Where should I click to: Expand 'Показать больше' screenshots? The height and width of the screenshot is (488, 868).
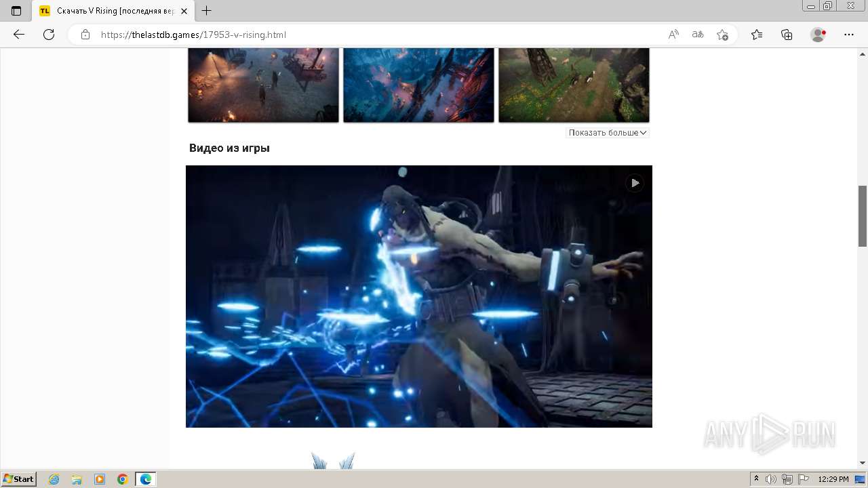[608, 133]
